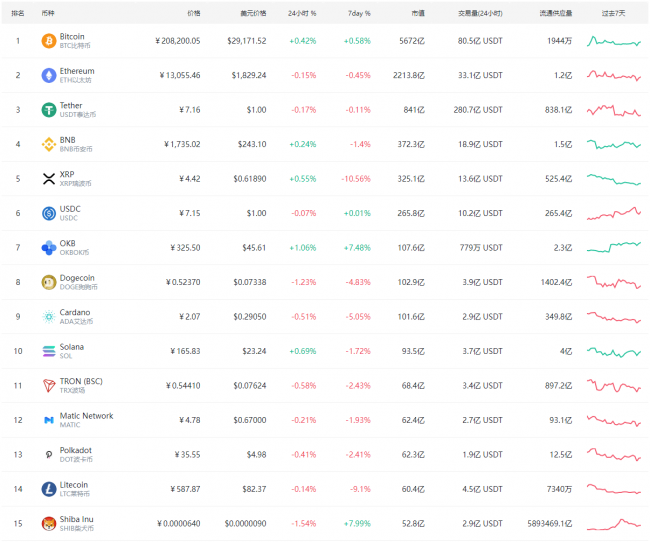Click the Polkadot logo icon
This screenshot has width=650, height=542.
(x=49, y=455)
